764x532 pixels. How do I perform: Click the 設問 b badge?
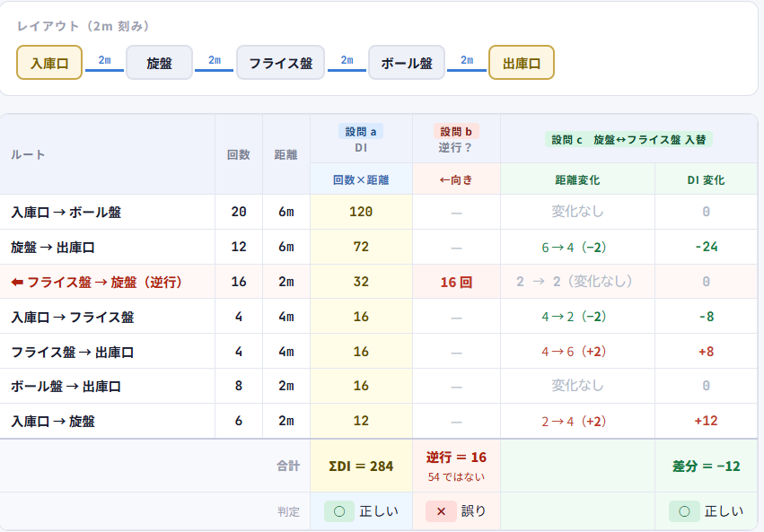[456, 131]
